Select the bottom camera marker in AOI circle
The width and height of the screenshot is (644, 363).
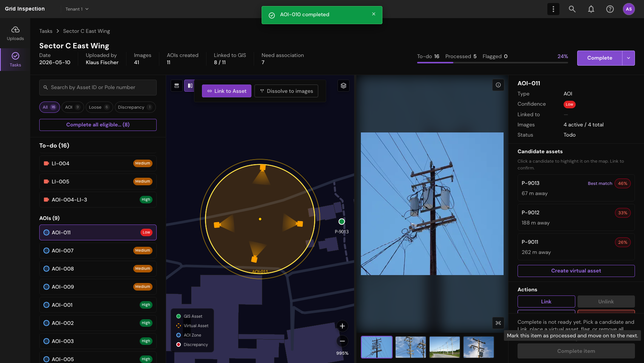254,259
